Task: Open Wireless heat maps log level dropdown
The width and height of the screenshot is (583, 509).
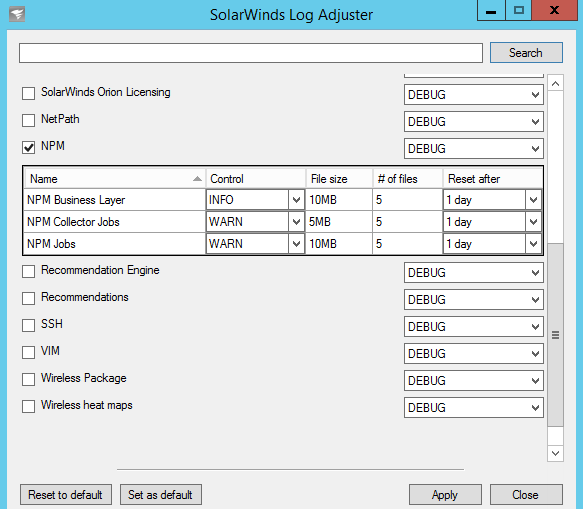Action: 474,408
